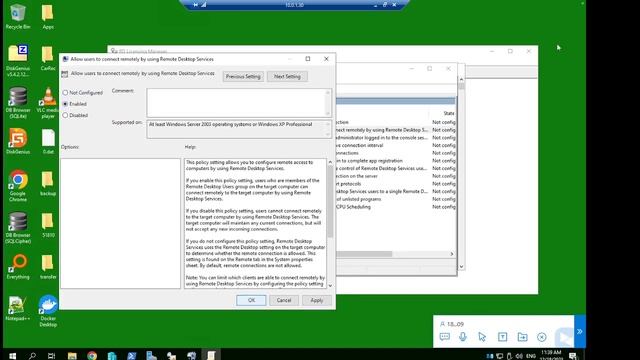
Task: Click the pointer icon in remote toolbar
Action: point(482,337)
